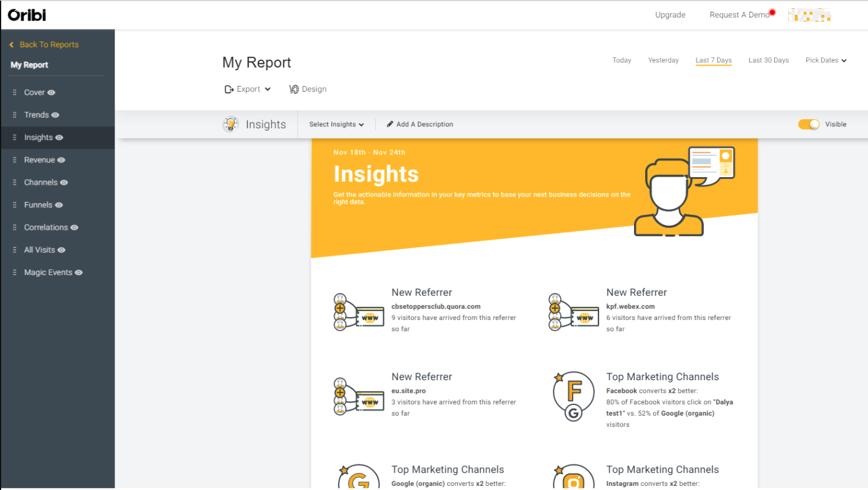
Task: Select the Today date range tab
Action: point(622,60)
